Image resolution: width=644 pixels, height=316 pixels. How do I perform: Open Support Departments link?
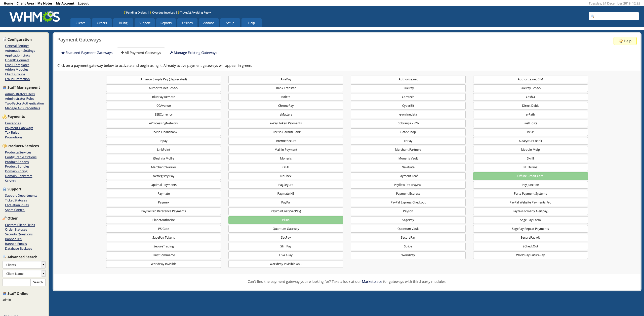21,195
